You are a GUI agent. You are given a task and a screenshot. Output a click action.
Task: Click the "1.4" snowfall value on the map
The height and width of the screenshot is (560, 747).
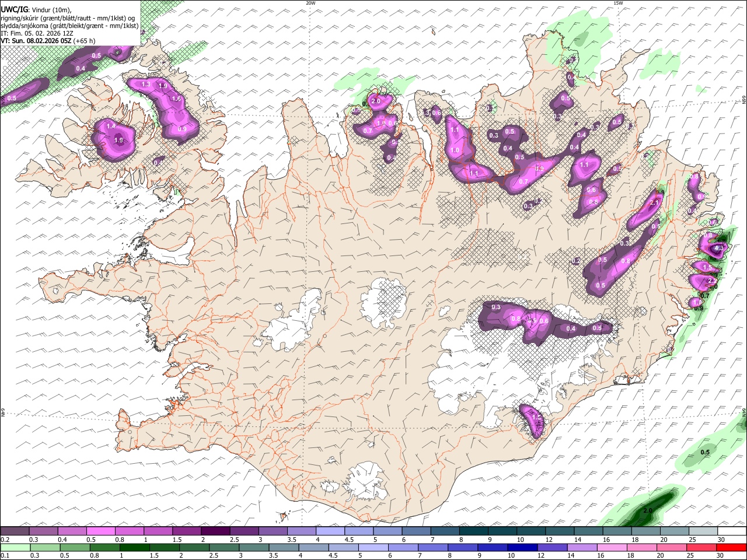point(111,126)
